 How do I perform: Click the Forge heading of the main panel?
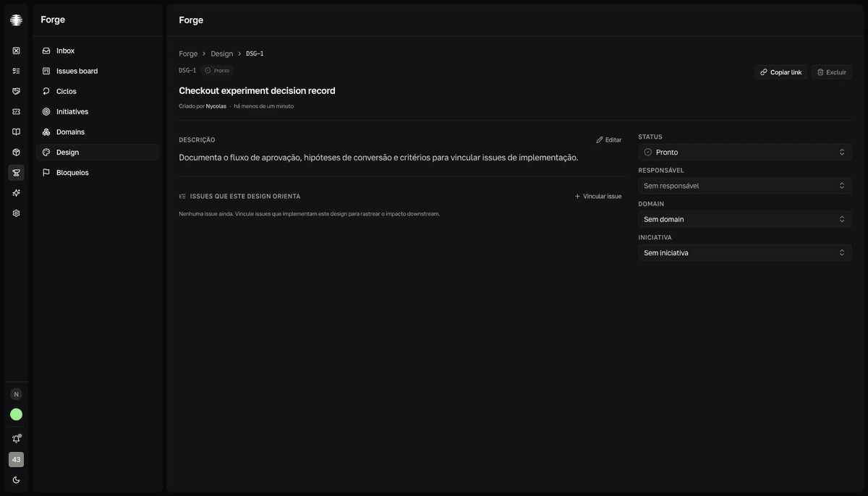coord(191,20)
